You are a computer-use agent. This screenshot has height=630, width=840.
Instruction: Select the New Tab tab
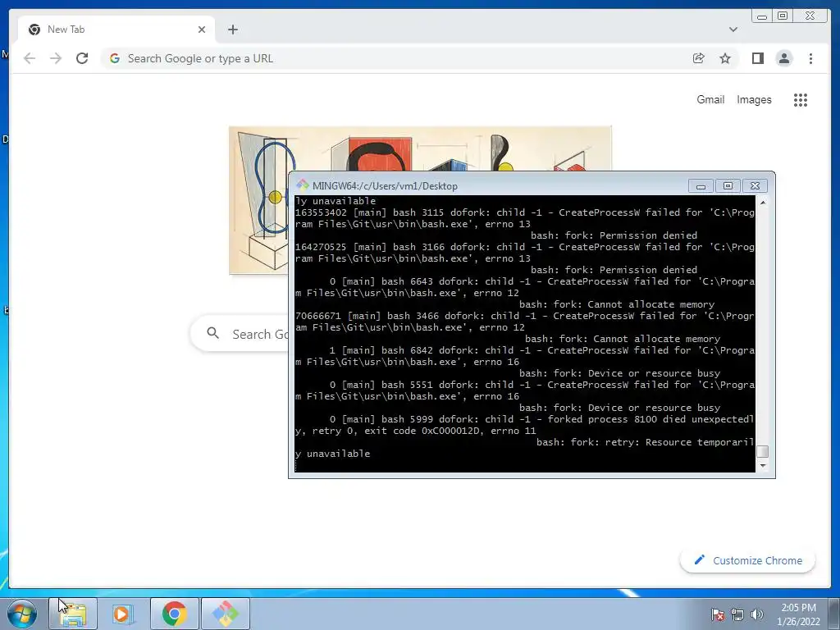[116, 30]
